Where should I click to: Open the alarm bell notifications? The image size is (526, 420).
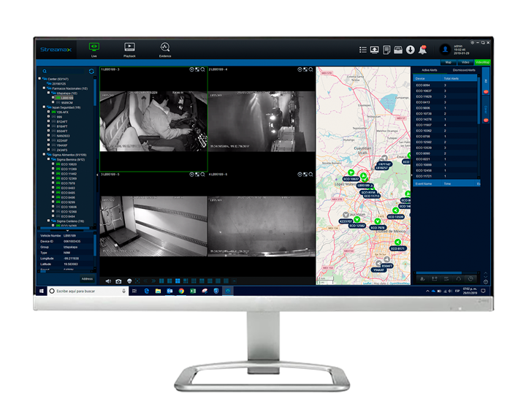[423, 50]
